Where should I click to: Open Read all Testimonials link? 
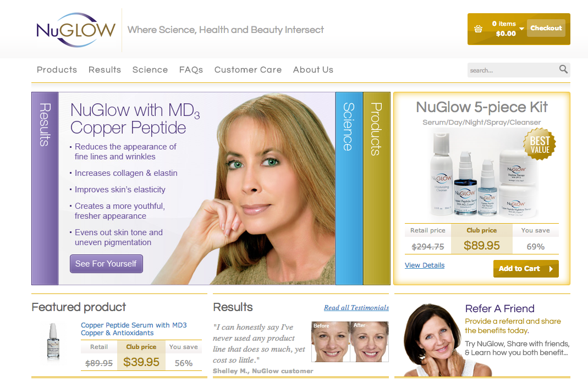click(x=356, y=307)
